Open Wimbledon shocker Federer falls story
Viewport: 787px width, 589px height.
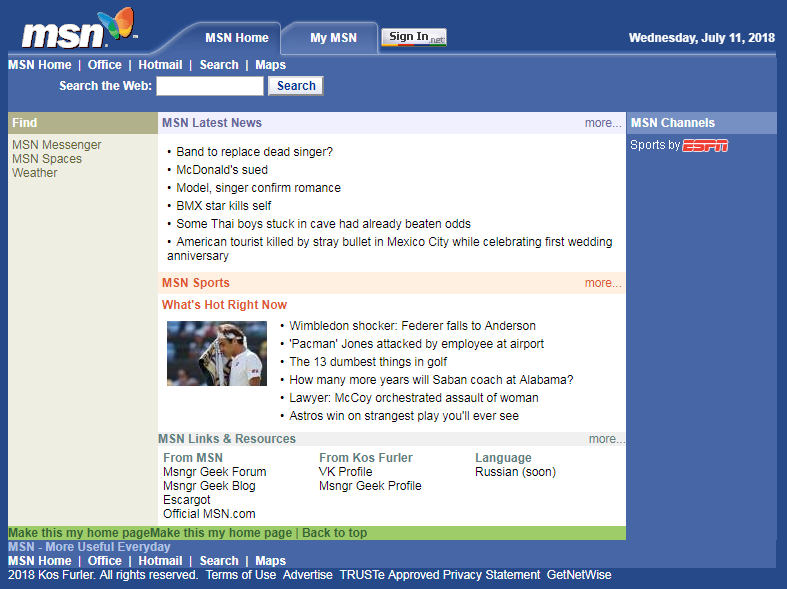tap(412, 326)
